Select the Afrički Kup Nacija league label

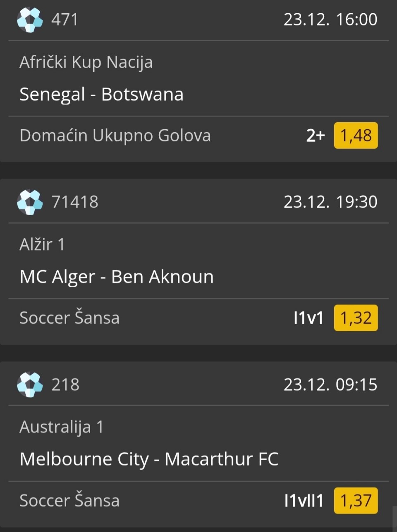(x=86, y=62)
